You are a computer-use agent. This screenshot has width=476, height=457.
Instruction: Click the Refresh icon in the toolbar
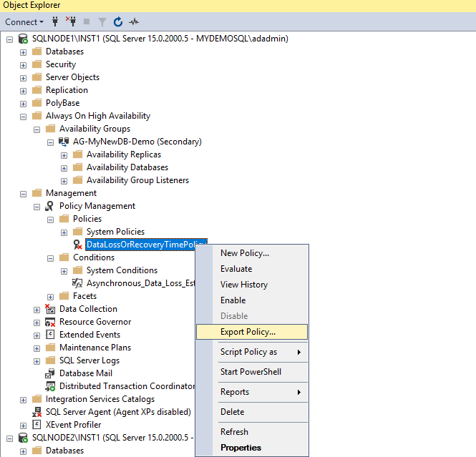coord(118,22)
